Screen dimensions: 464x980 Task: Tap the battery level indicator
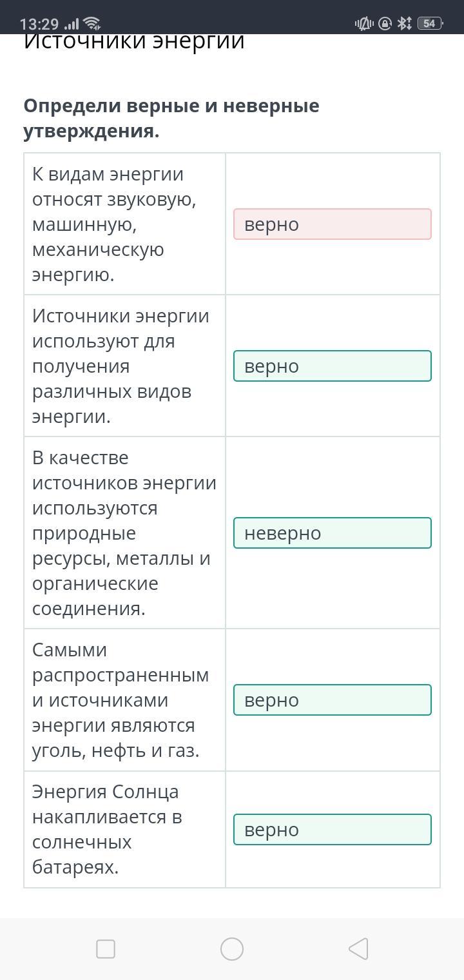point(429,24)
